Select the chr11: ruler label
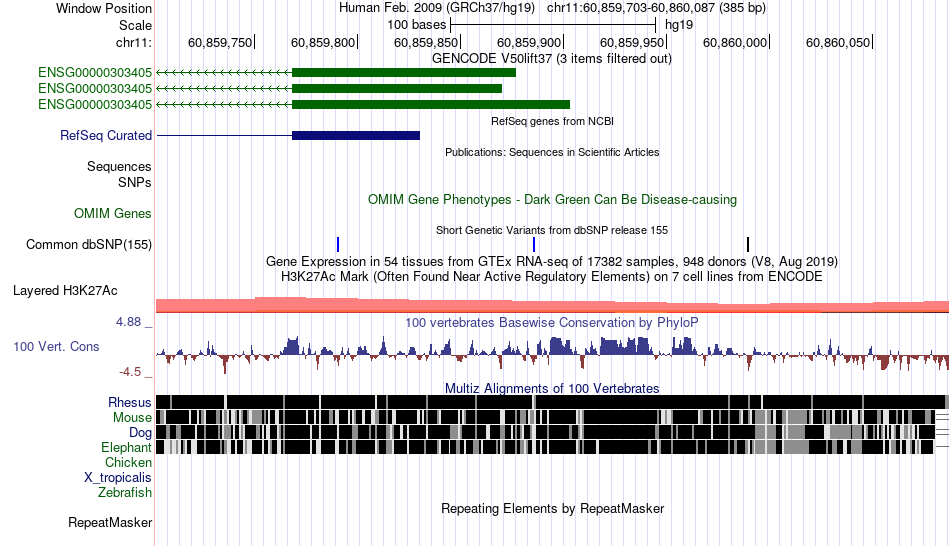The image size is (950, 546). (134, 42)
